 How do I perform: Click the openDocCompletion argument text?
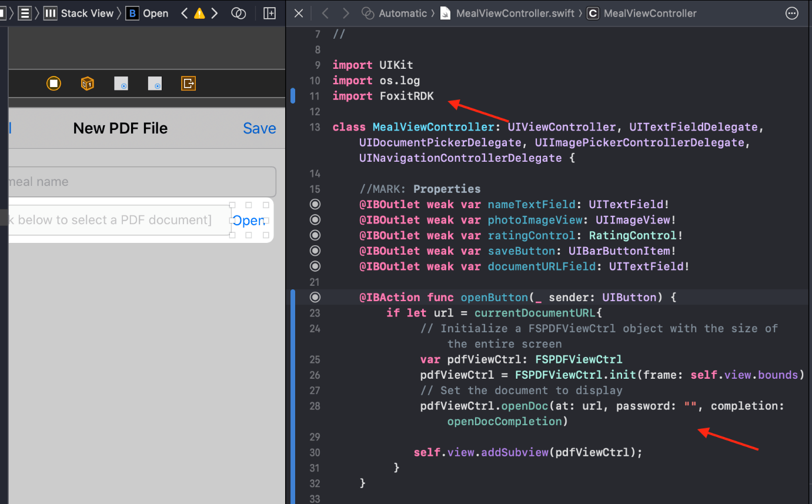[x=504, y=421]
